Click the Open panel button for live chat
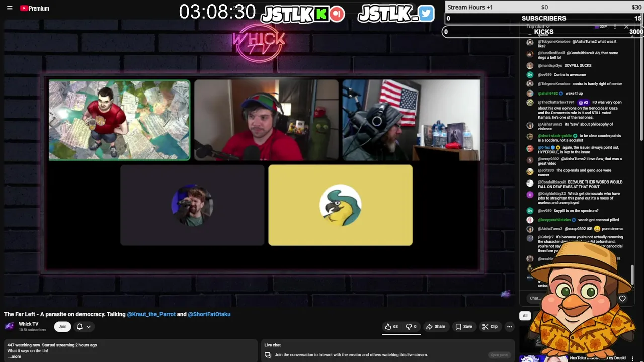644x362 pixels. click(x=499, y=355)
